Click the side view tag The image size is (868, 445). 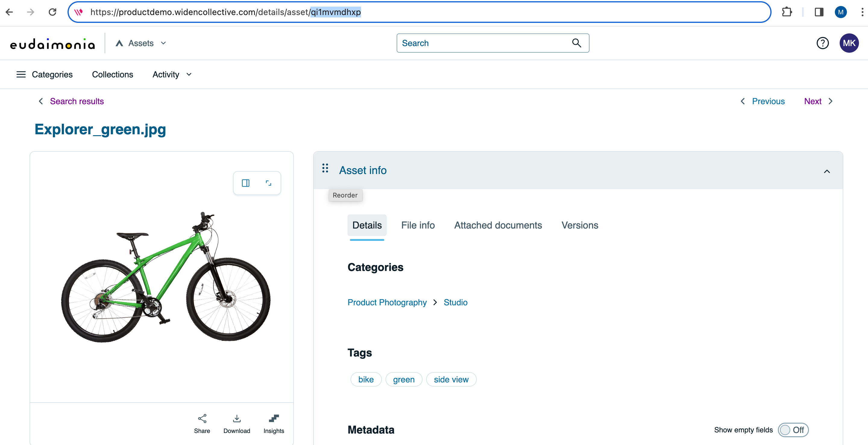451,379
